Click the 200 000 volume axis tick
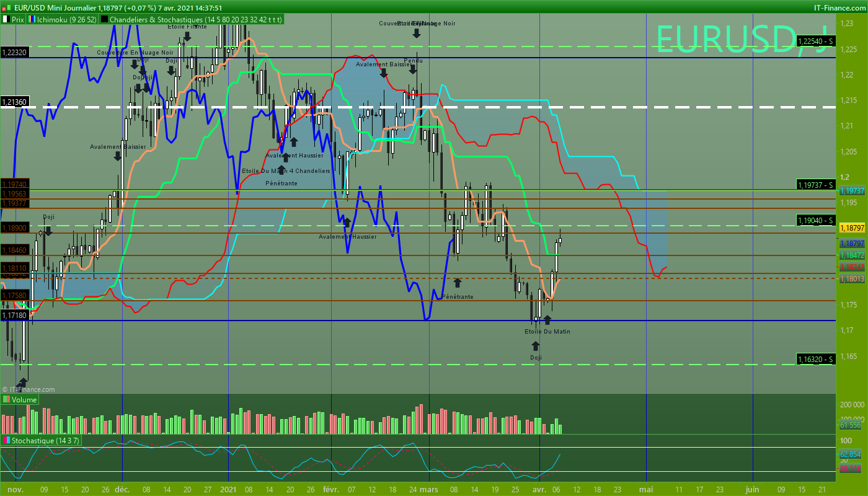This screenshot has height=496, width=868. click(852, 404)
